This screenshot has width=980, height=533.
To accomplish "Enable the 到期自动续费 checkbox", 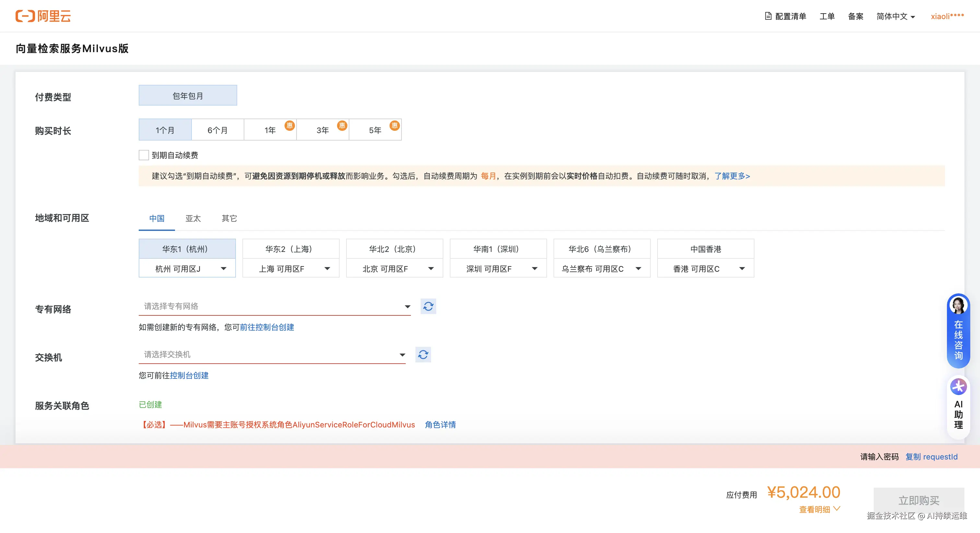I will coord(144,155).
